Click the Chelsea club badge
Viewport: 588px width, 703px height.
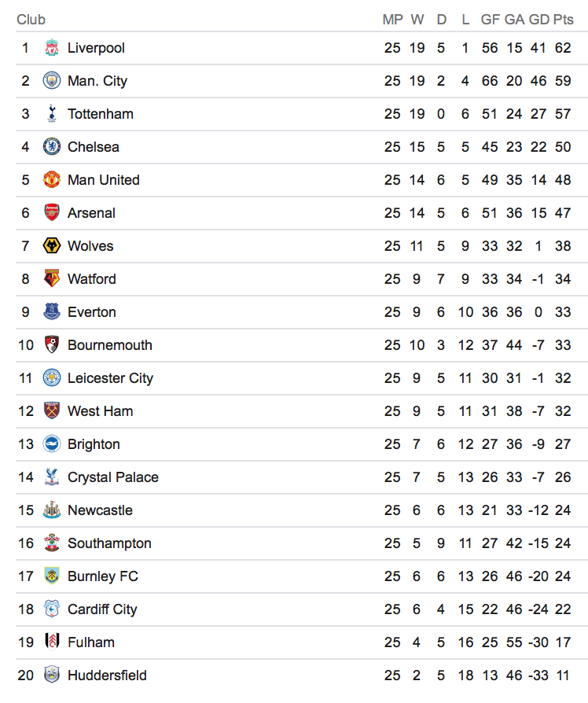coord(52,147)
